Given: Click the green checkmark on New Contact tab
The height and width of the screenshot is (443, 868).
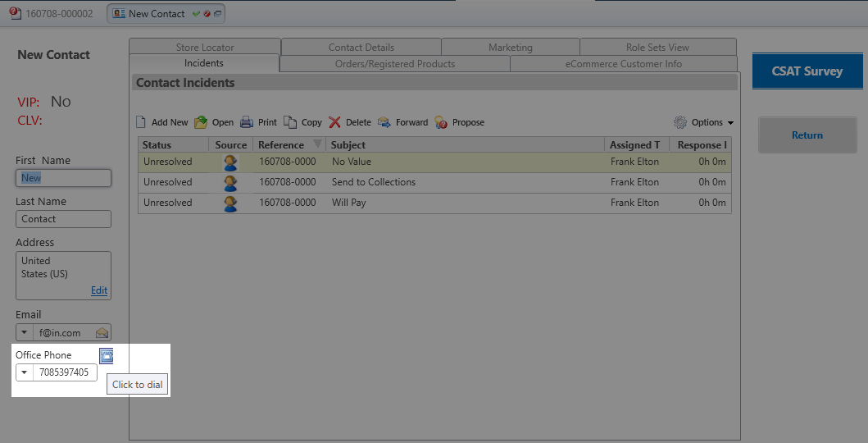Looking at the screenshot, I should click(x=196, y=14).
